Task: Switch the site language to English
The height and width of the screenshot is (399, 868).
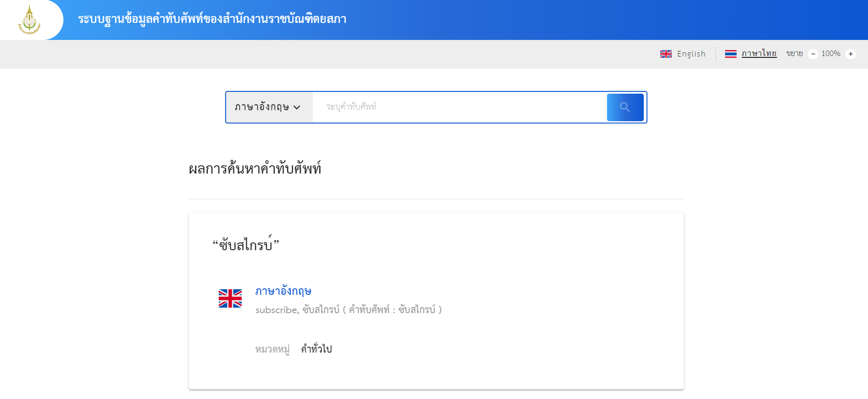Action: (x=691, y=54)
